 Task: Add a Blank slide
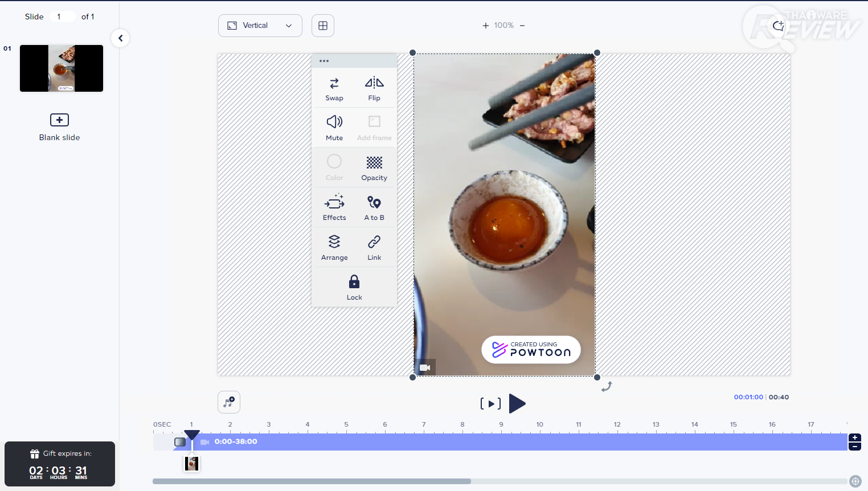pyautogui.click(x=59, y=127)
